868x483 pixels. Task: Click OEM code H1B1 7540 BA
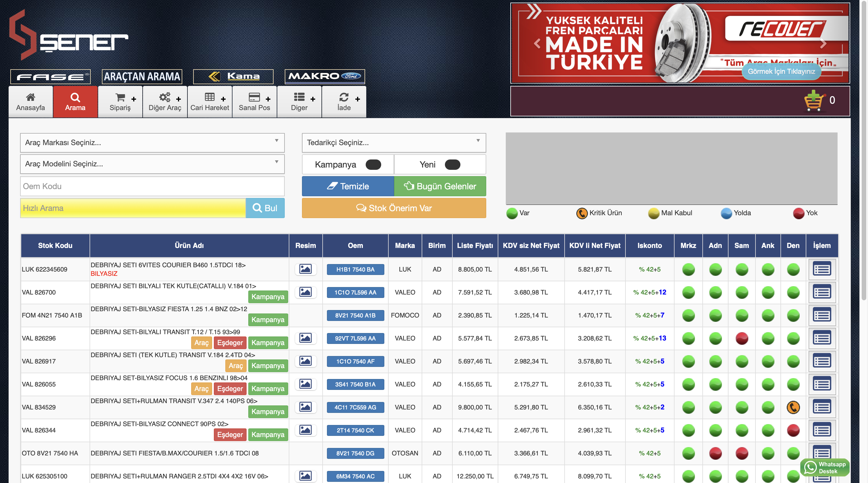[x=355, y=270]
